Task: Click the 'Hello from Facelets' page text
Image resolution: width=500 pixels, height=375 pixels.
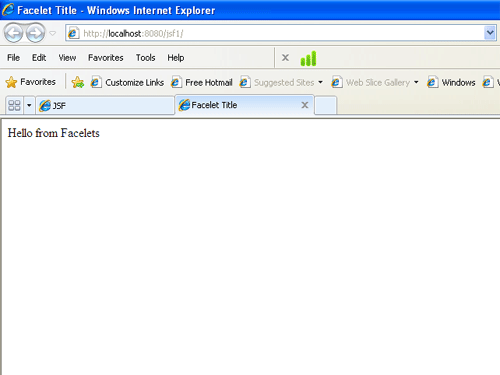Action: point(54,133)
